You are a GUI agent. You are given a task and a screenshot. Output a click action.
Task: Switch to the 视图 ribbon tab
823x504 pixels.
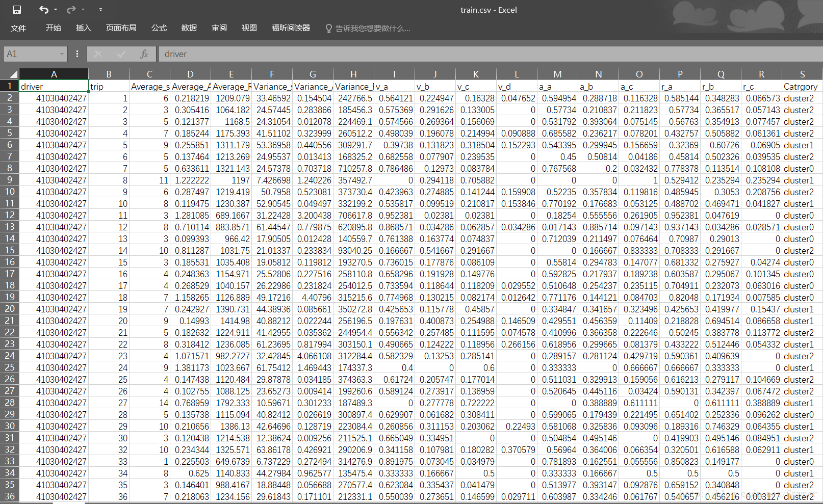(249, 28)
